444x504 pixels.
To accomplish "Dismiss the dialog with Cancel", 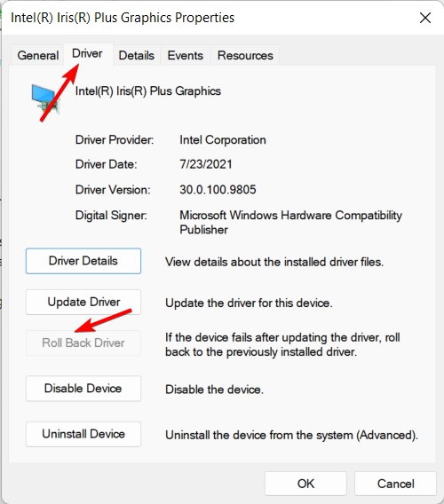I will click(x=395, y=484).
